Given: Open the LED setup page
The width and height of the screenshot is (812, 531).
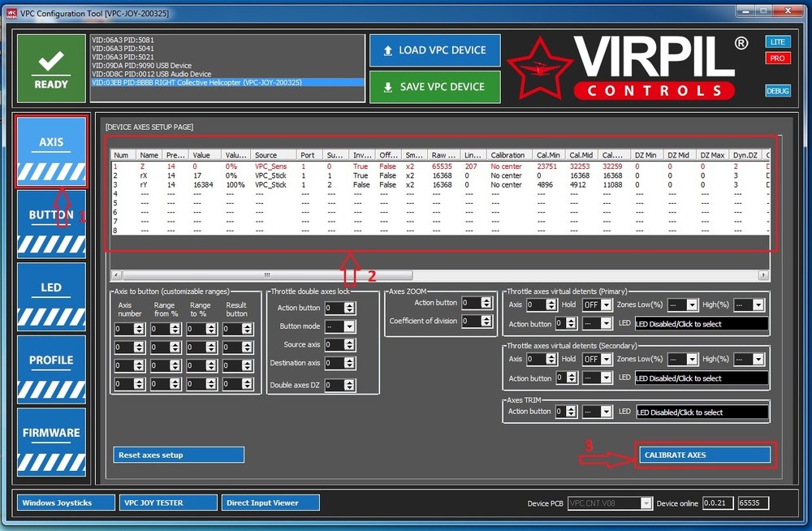Looking at the screenshot, I should 51,296.
